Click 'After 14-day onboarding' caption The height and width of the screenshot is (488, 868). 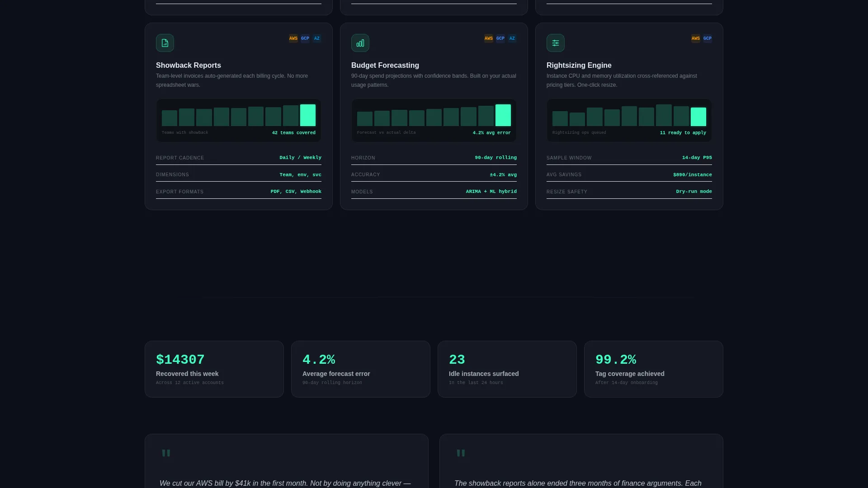coord(627,383)
